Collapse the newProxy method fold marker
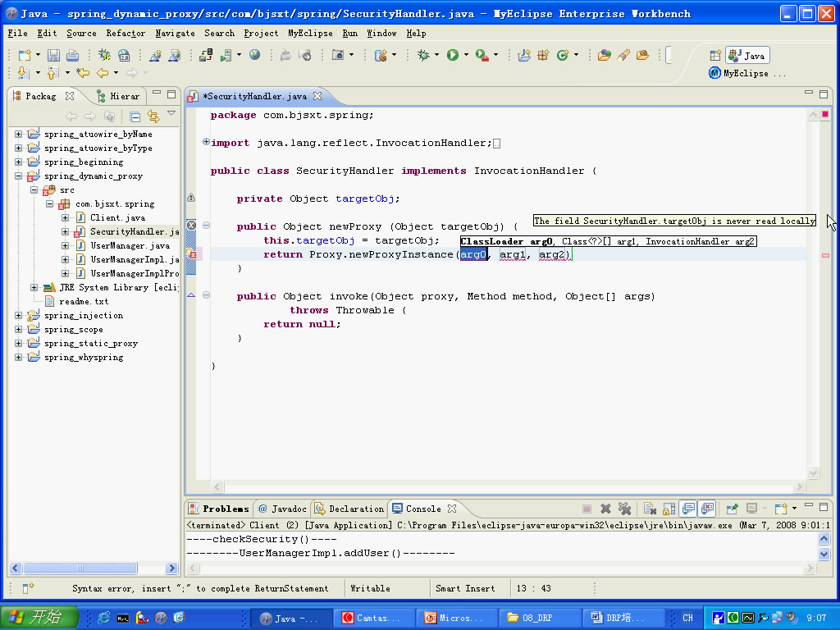This screenshot has height=630, width=840. click(206, 226)
